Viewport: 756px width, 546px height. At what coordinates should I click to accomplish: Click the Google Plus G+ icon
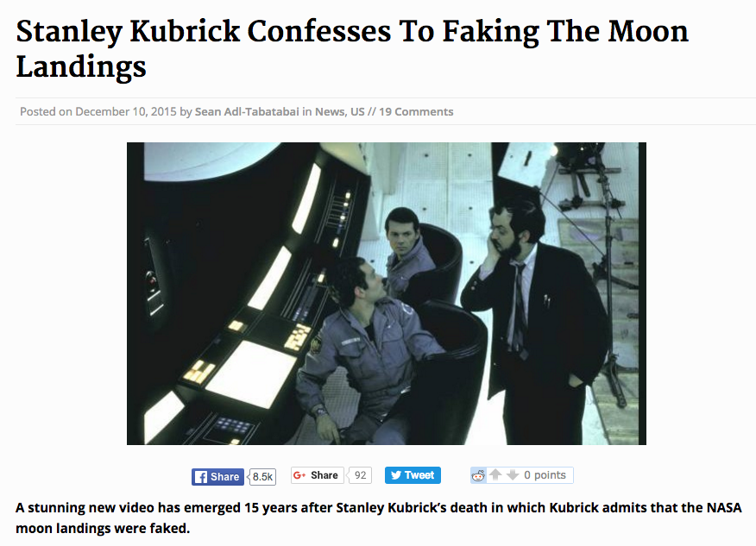[x=299, y=475]
